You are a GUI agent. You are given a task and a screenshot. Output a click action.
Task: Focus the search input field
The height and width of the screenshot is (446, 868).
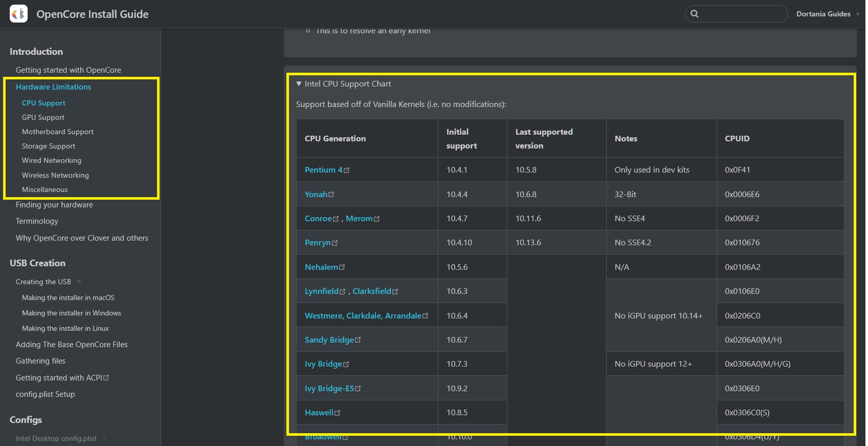(x=736, y=14)
